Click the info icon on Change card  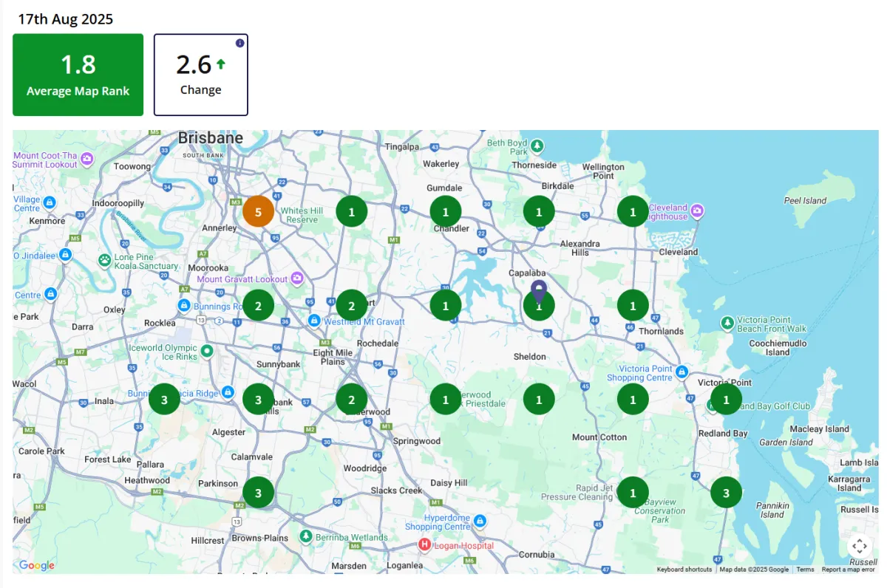pyautogui.click(x=239, y=43)
